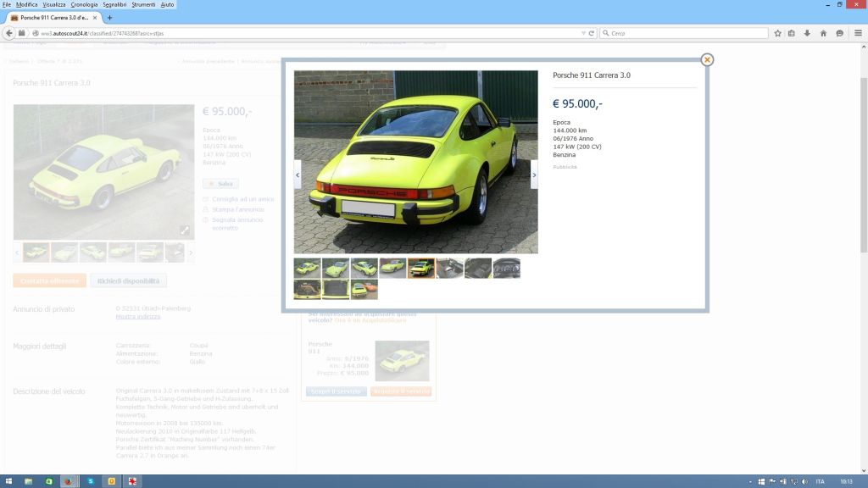The height and width of the screenshot is (488, 868).
Task: Click the URL address bar
Action: pos(310,33)
